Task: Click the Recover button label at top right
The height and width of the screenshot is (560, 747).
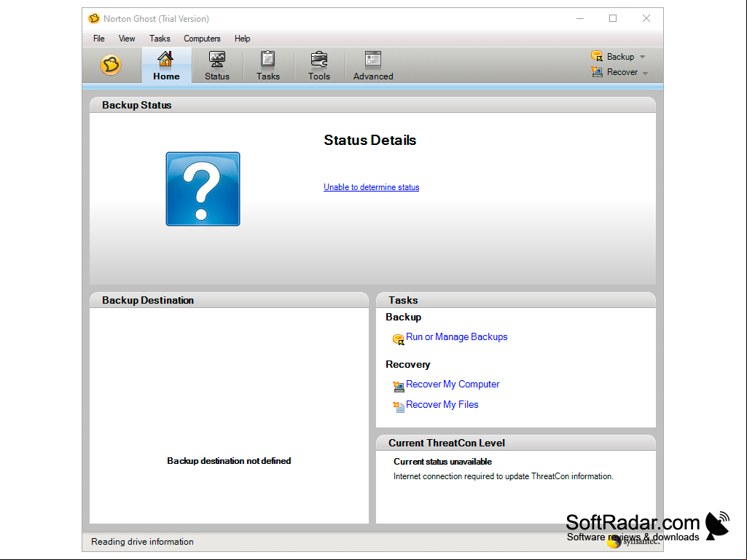Action: pos(622,72)
